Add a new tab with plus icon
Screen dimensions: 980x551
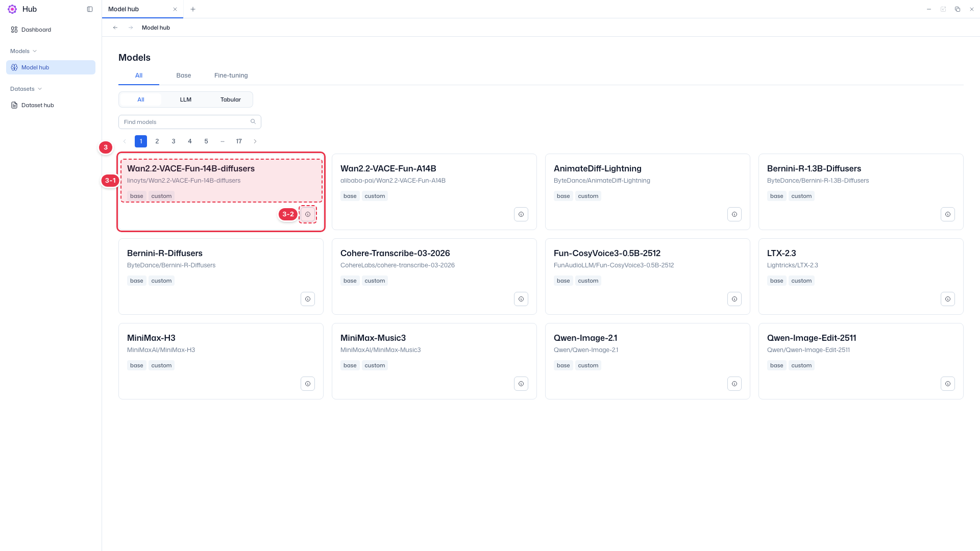193,9
